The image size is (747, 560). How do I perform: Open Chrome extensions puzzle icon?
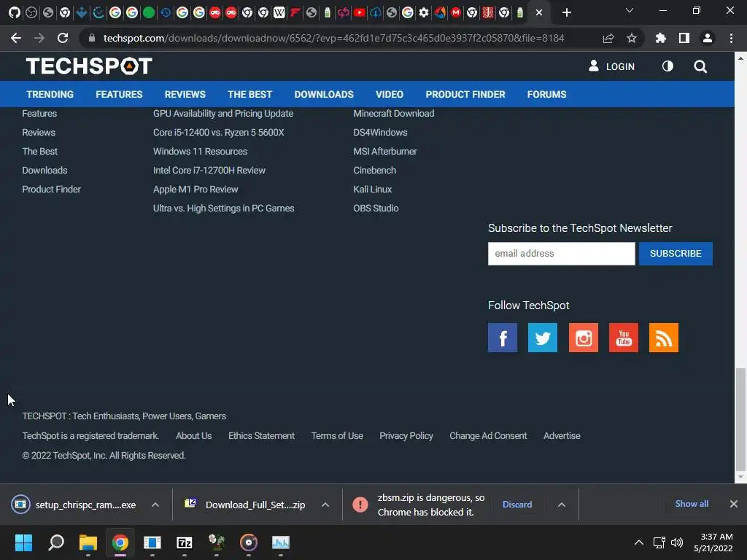click(x=661, y=38)
